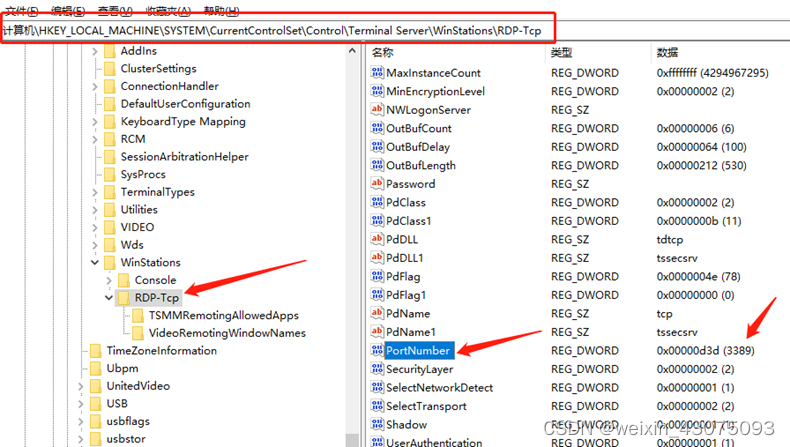Select the DefaultUserConfiguration tree key
Image resolution: width=790 pixels, height=447 pixels.
click(x=185, y=104)
